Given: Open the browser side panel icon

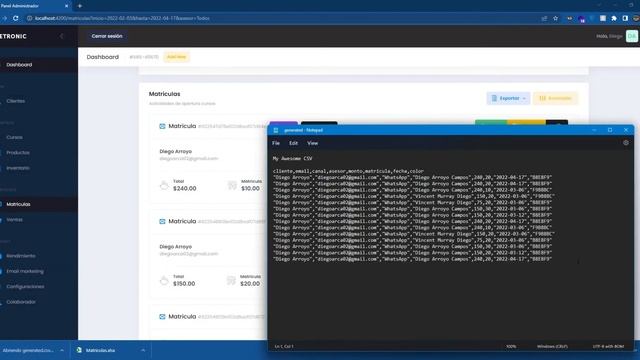Looking at the screenshot, I should [x=625, y=18].
